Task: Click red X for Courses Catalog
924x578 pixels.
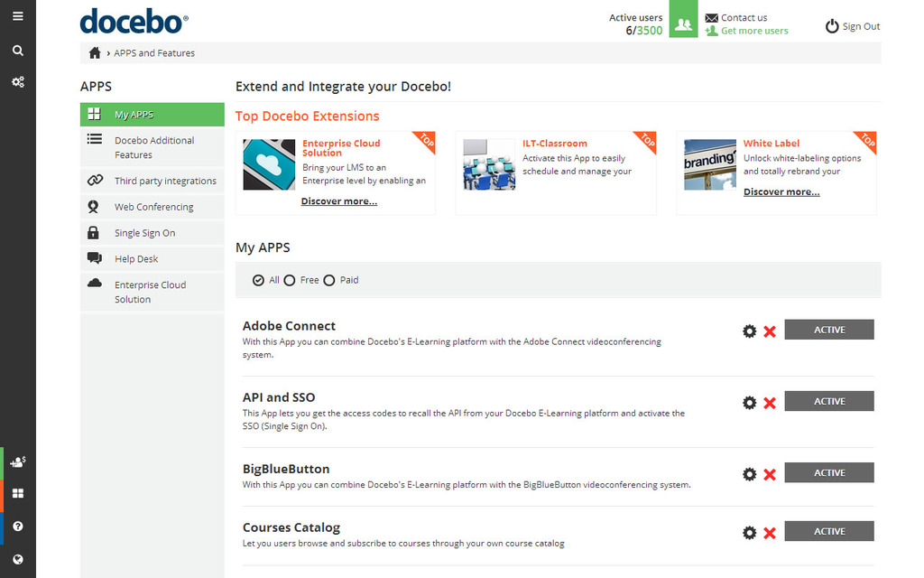Action: click(x=770, y=533)
